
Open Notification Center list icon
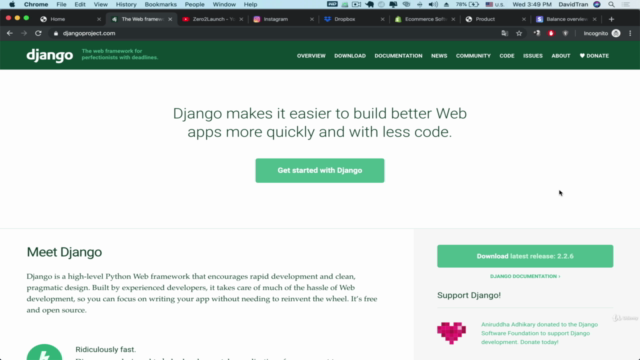pyautogui.click(x=625, y=4)
